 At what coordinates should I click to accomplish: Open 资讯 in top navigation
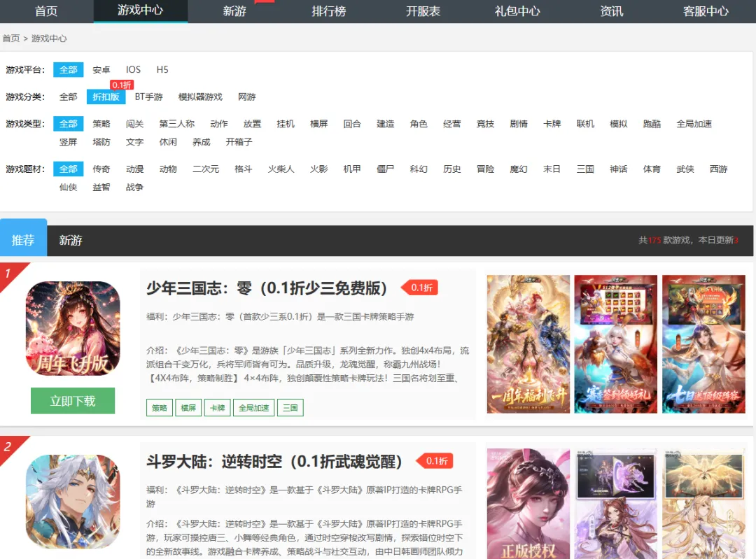coord(611,11)
